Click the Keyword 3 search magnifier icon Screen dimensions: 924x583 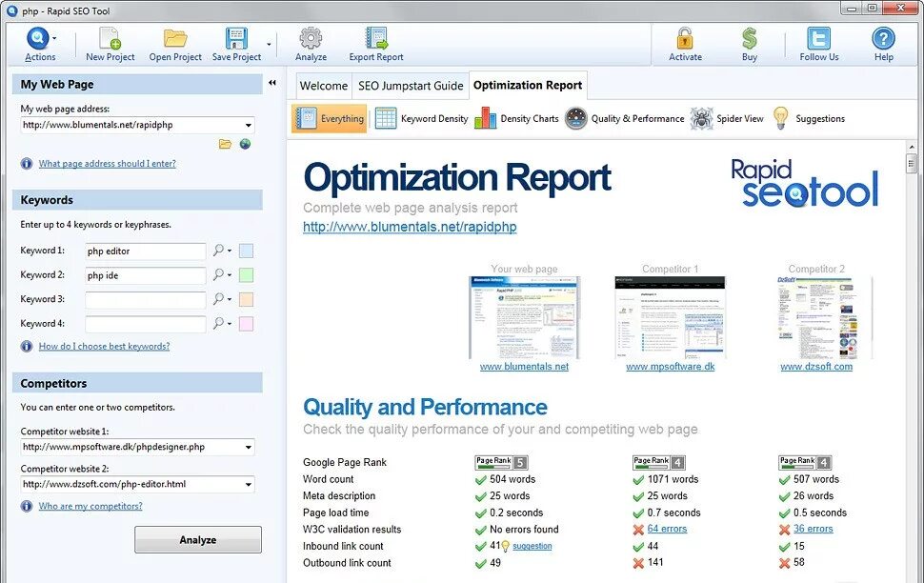pos(219,299)
